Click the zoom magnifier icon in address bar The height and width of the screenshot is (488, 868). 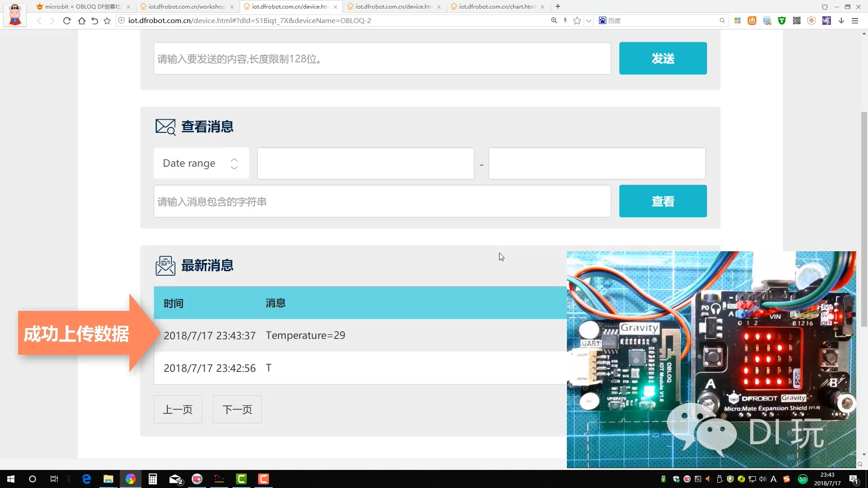pos(553,20)
